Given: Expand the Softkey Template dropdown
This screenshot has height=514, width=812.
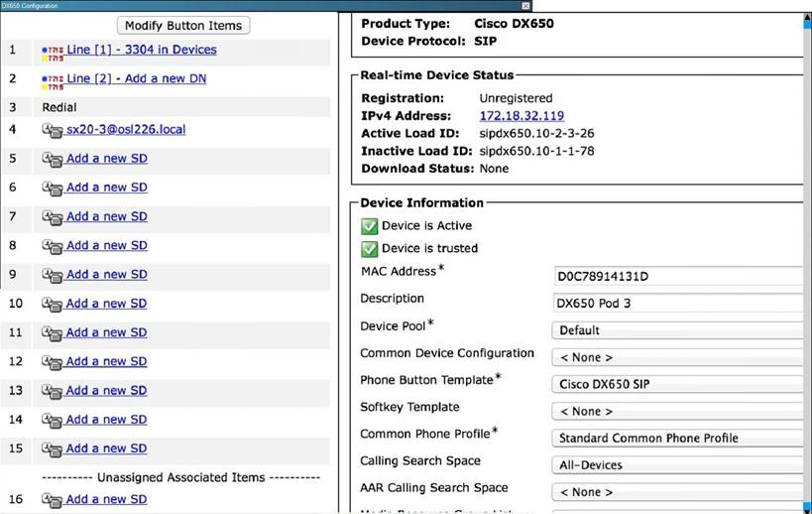Looking at the screenshot, I should pos(676,411).
